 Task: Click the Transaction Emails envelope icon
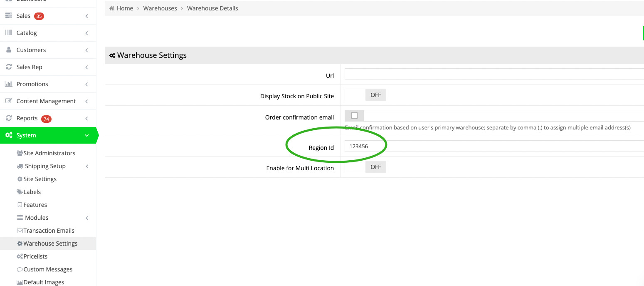[20, 231]
